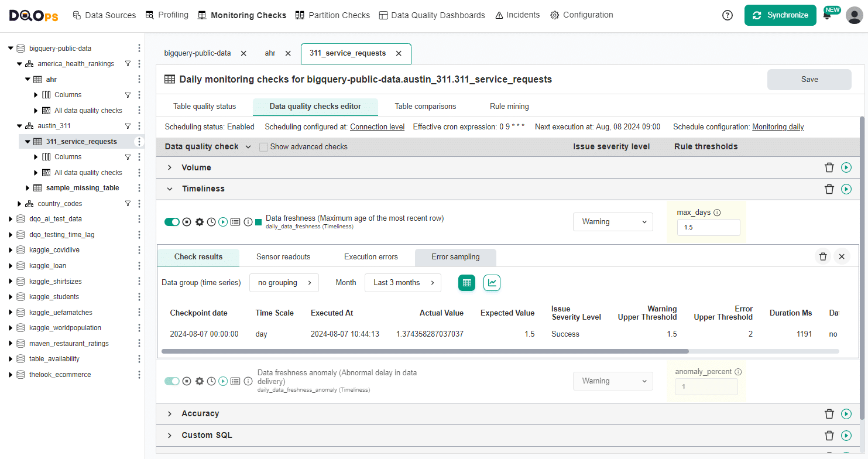This screenshot has width=868, height=459.
Task: Click filter icon next to america_health_rankings
Action: [x=128, y=64]
